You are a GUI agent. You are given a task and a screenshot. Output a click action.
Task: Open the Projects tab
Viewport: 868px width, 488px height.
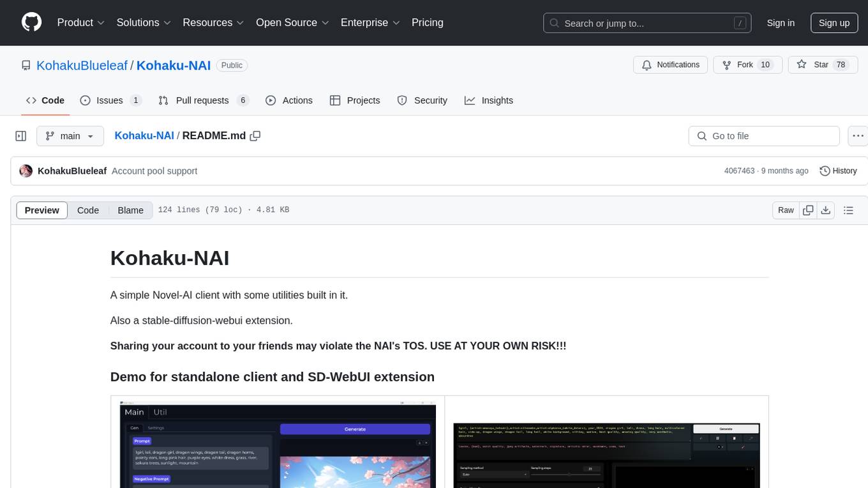point(355,100)
